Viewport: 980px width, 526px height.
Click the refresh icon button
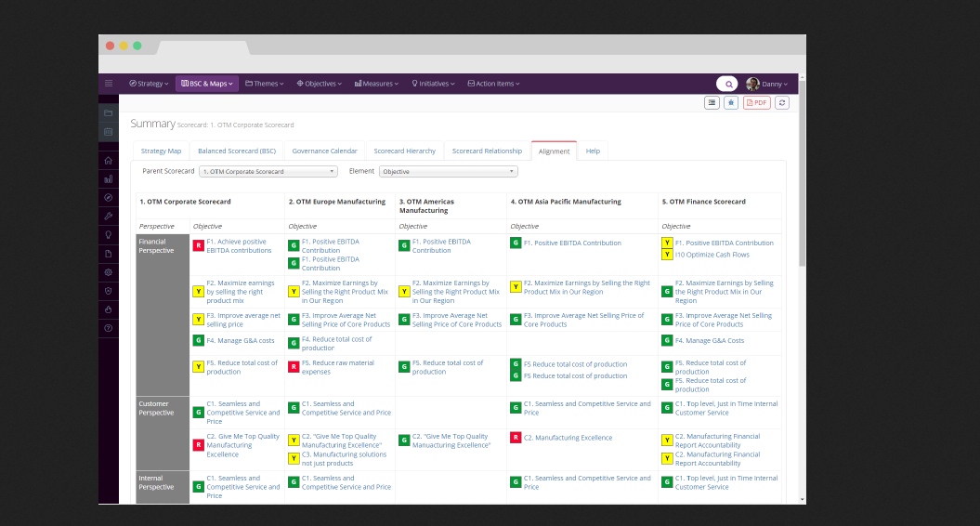782,103
